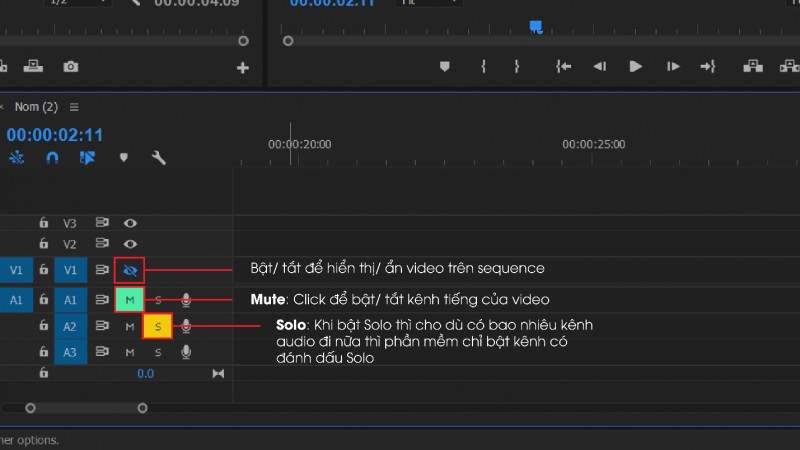Toggle sync lock on track V2
The height and width of the screenshot is (450, 800).
pos(102,243)
